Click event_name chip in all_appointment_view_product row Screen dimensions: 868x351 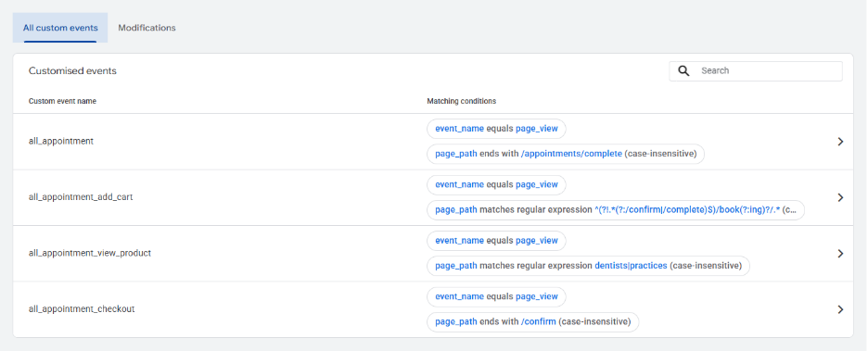496,241
